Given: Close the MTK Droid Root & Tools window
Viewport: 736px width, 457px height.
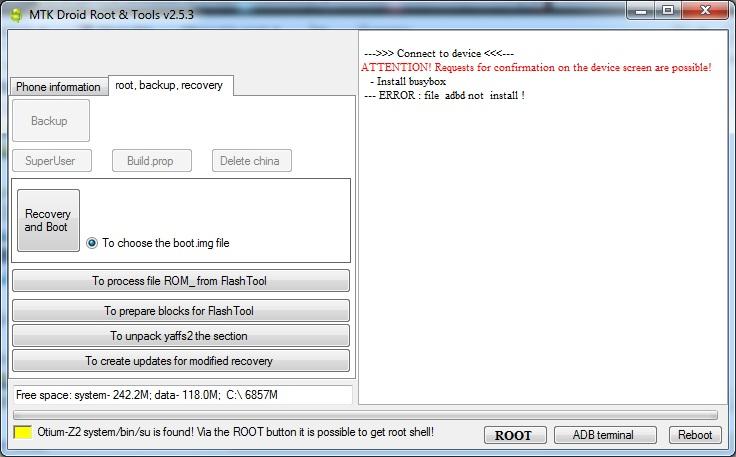Looking at the screenshot, I should tap(705, 11).
